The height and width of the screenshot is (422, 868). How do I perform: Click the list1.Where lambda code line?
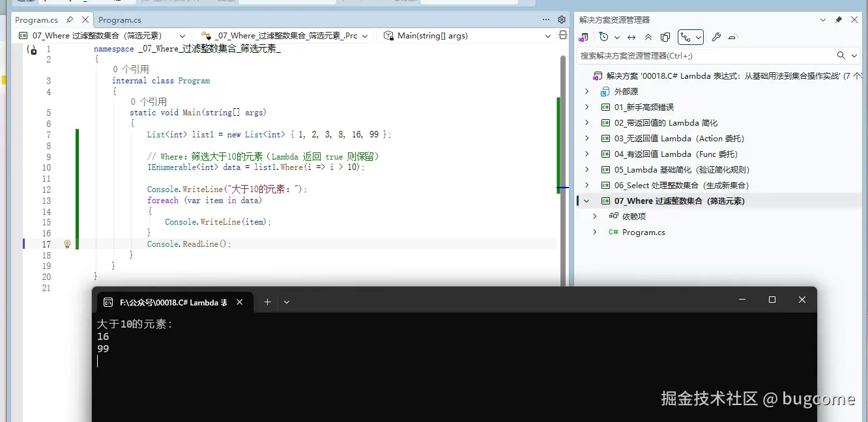[256, 167]
